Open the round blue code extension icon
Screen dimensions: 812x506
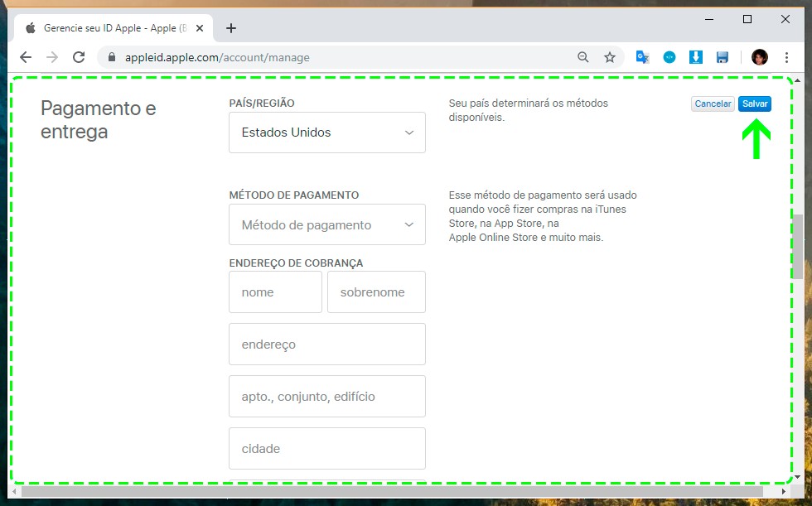[669, 57]
